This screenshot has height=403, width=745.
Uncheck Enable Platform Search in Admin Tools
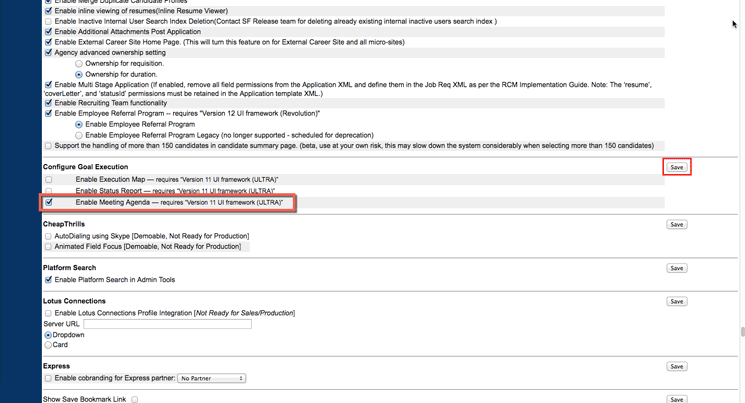tap(48, 280)
